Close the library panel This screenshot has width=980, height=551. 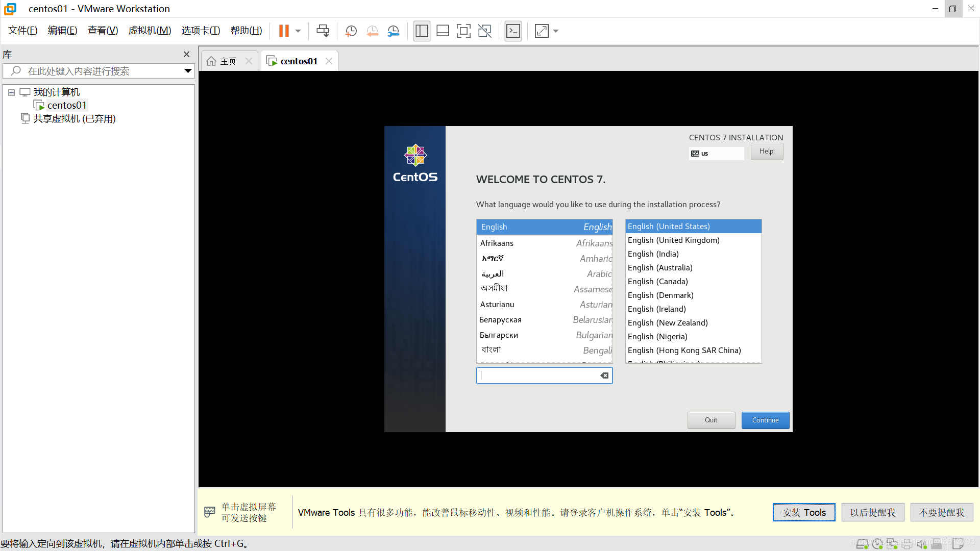point(186,54)
